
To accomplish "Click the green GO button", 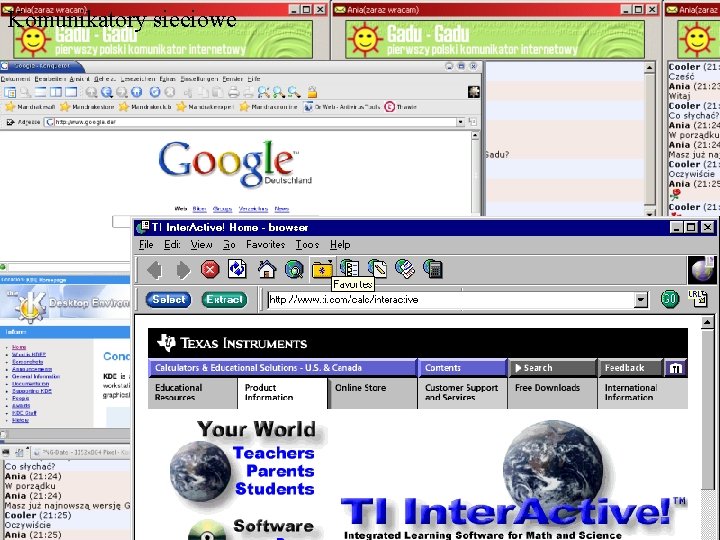I will point(670,299).
